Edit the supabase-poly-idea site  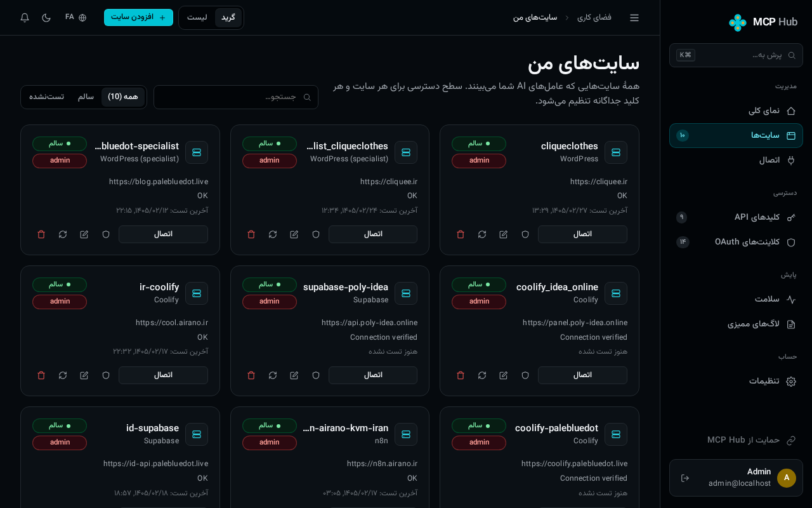click(294, 375)
